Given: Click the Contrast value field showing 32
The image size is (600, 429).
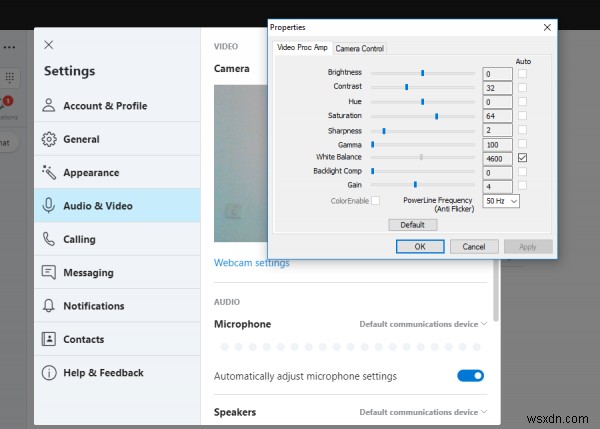Looking at the screenshot, I should click(x=497, y=88).
